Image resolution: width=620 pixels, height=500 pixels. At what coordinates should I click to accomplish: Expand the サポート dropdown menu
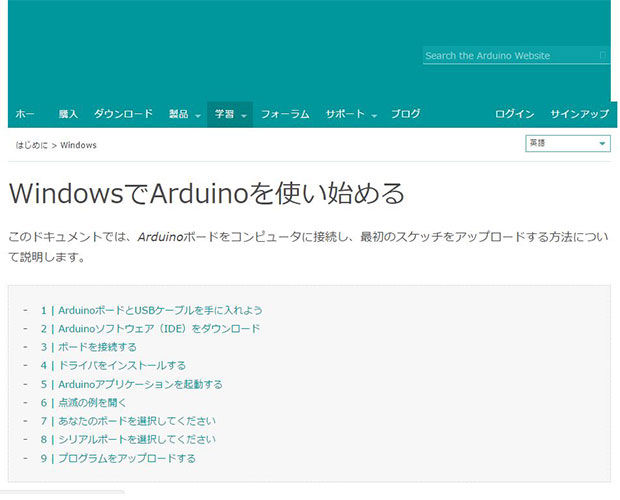coord(351,114)
